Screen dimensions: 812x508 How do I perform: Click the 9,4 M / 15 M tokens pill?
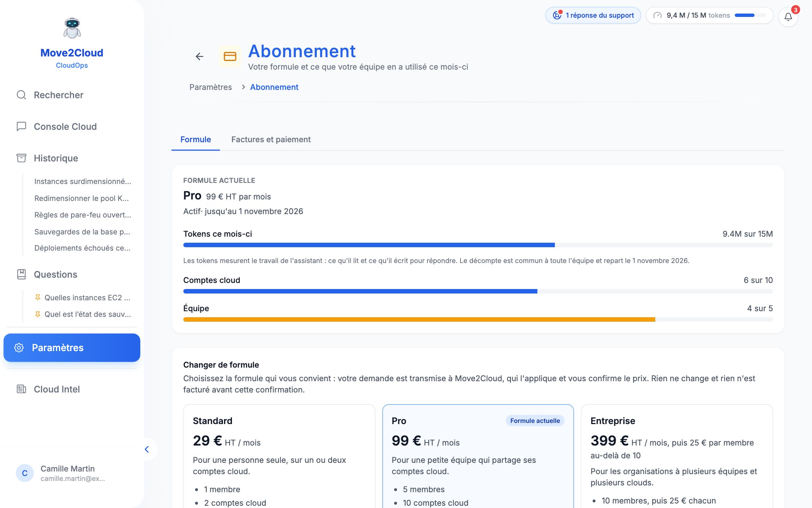click(709, 15)
